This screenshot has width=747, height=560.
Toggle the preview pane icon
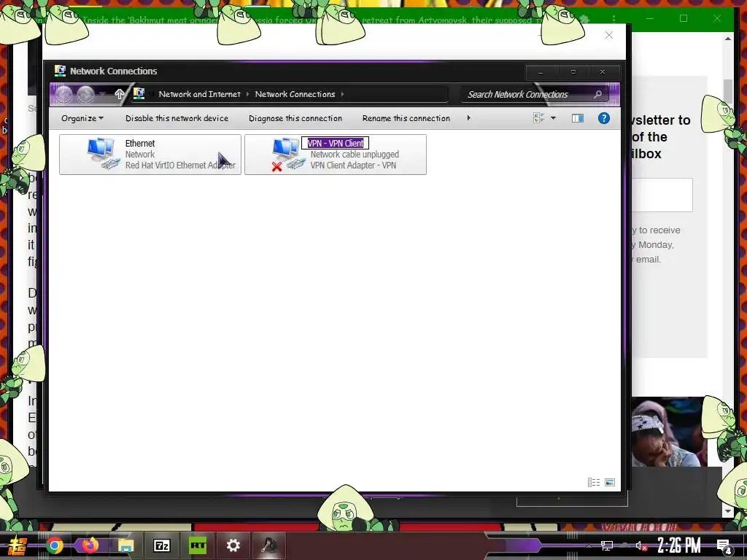coord(578,118)
